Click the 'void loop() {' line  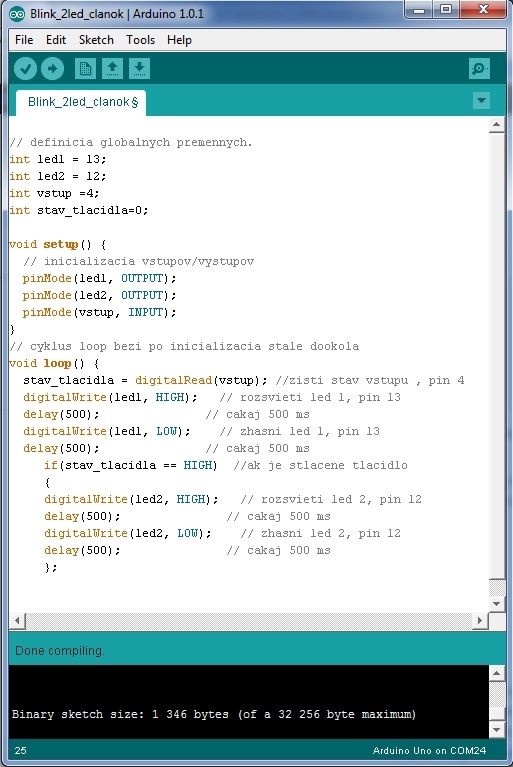[x=54, y=363]
